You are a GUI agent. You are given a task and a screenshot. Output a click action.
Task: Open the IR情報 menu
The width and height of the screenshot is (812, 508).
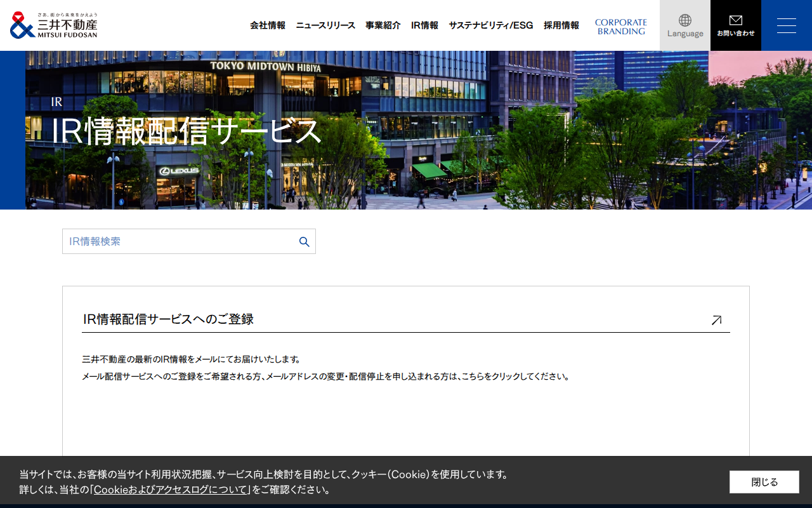424,25
